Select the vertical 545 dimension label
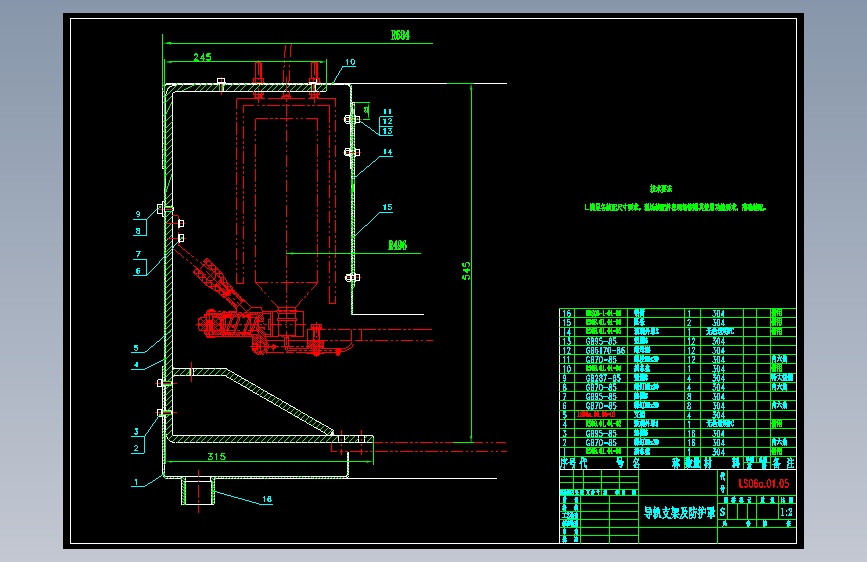The width and height of the screenshot is (867, 562). click(466, 271)
